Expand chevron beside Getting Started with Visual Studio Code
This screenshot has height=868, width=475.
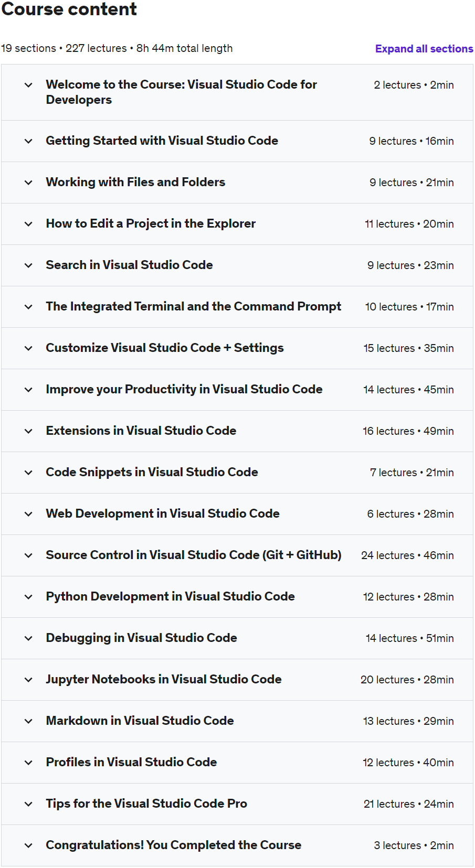[28, 141]
